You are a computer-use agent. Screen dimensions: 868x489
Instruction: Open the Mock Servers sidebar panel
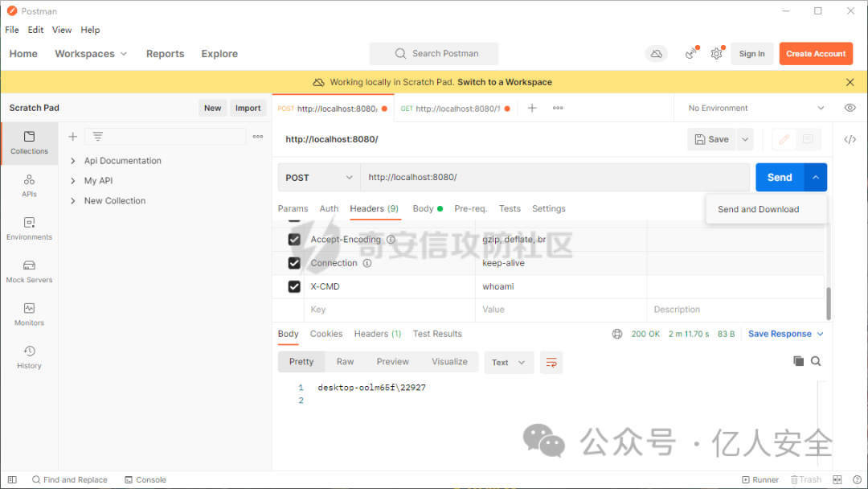click(30, 271)
